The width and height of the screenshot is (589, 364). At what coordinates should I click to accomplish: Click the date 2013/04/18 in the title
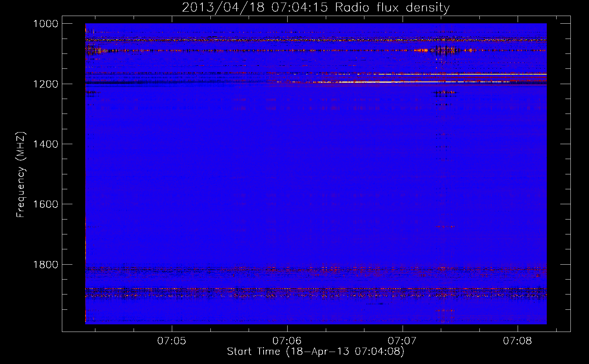pyautogui.click(x=223, y=8)
